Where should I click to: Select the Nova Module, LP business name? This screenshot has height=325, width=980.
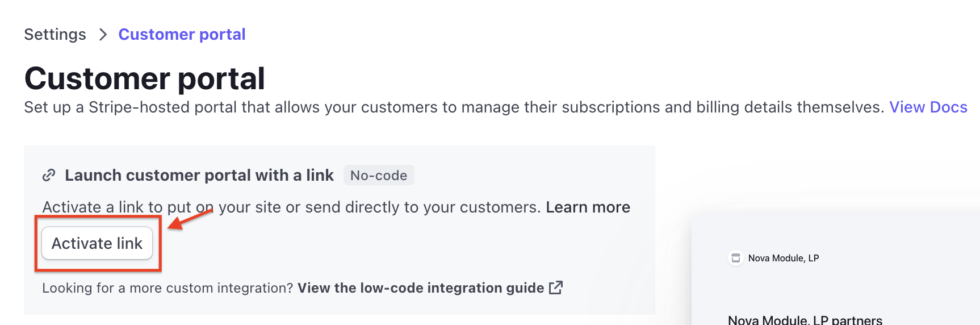(784, 258)
